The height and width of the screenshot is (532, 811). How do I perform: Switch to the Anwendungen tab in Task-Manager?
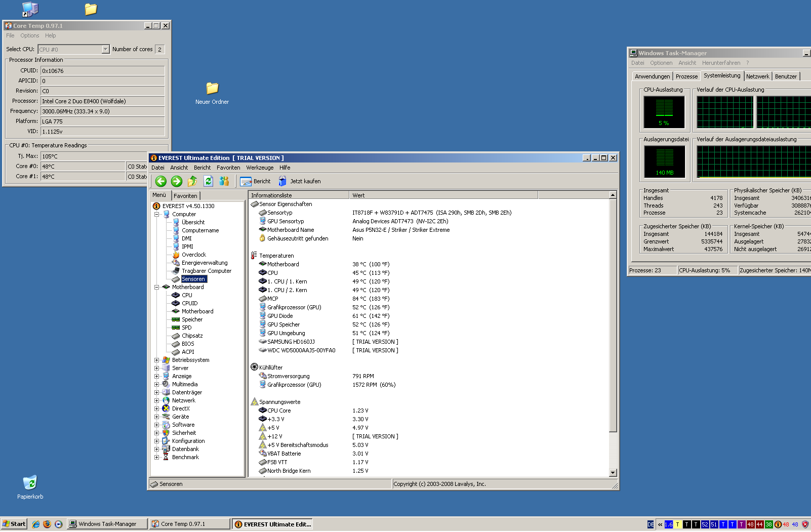[653, 76]
